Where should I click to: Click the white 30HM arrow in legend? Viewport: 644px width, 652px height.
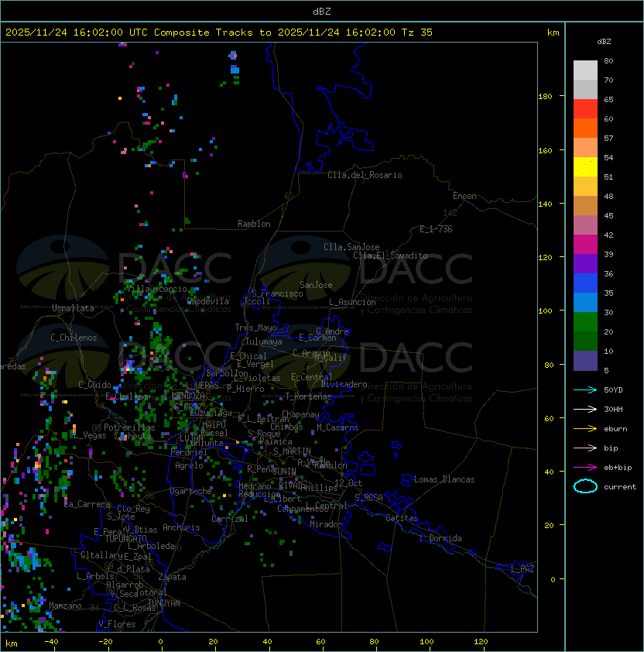[x=585, y=409]
